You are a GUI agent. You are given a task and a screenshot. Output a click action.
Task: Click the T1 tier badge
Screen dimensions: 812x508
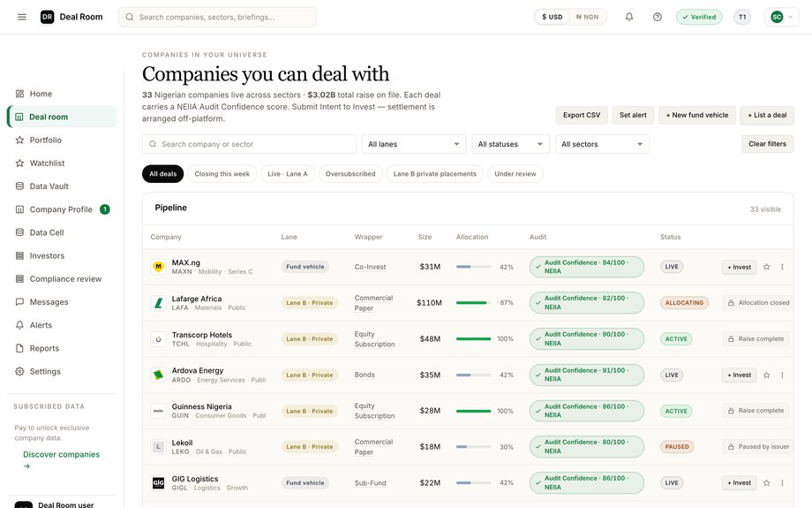click(742, 17)
